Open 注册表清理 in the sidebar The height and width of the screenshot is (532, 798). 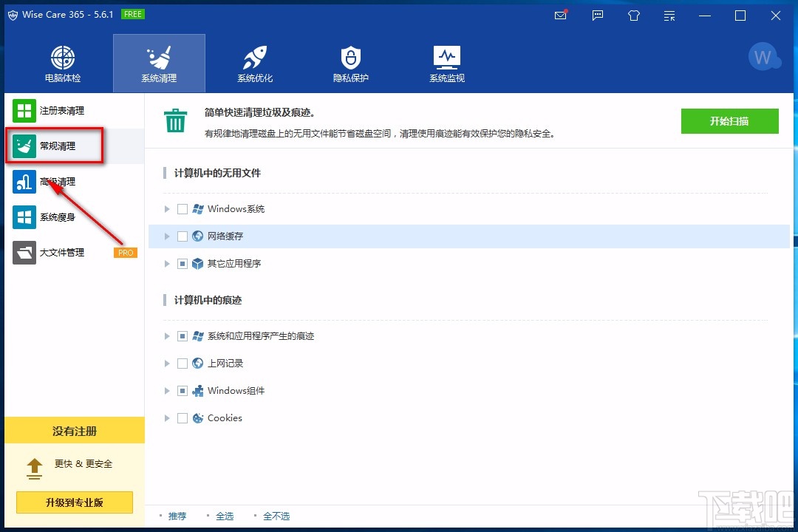75,111
